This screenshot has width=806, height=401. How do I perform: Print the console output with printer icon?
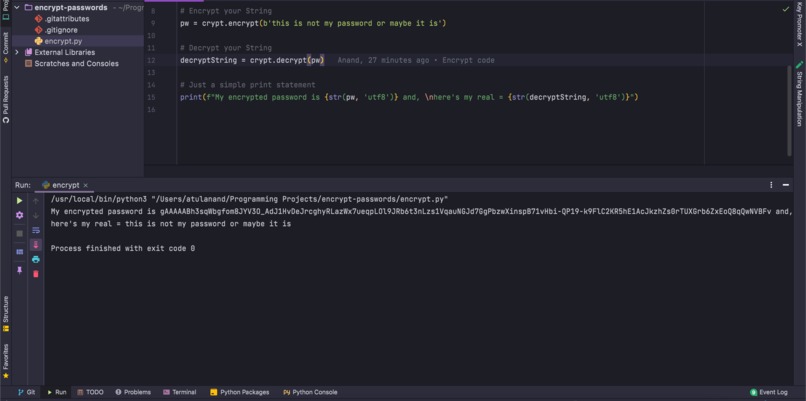(35, 260)
